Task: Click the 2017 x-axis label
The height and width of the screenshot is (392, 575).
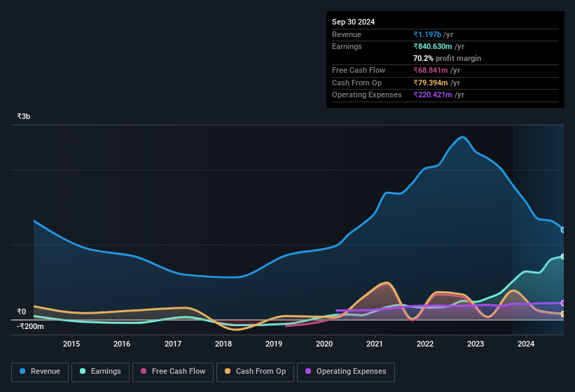Action: coord(173,344)
